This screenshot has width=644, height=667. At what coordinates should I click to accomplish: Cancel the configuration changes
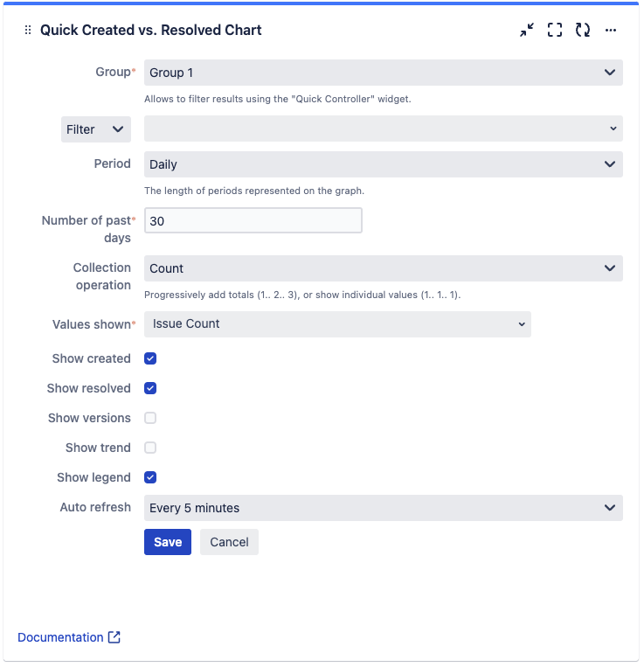(229, 542)
